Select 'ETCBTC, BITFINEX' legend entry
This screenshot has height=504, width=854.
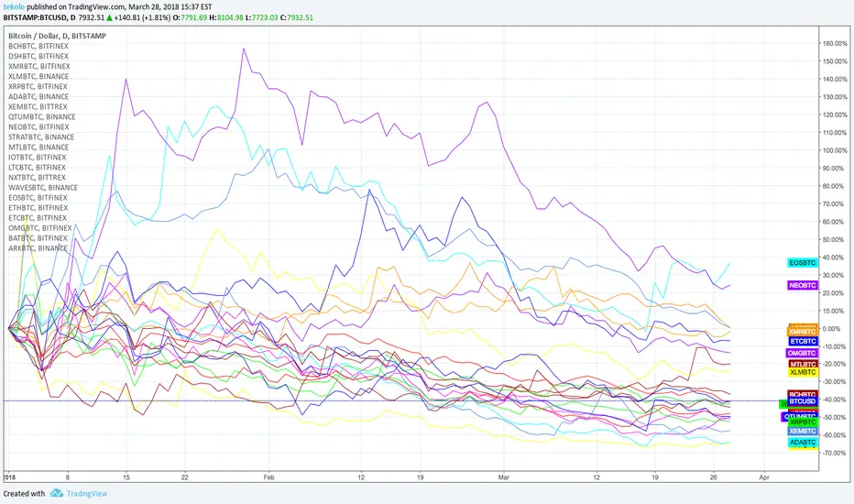click(38, 218)
